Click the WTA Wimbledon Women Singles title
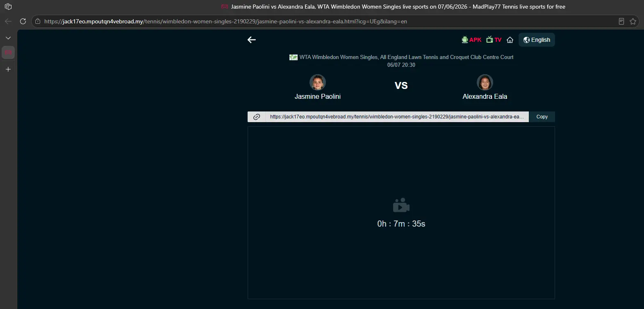Screen dimensions: 644x309 tap(406, 57)
